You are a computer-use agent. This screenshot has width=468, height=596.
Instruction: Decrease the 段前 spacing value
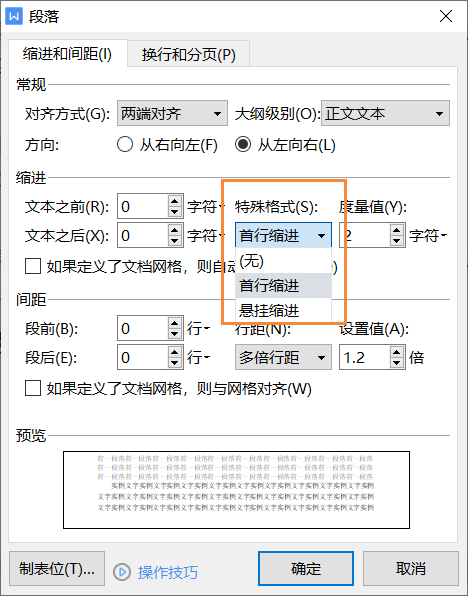pos(175,334)
